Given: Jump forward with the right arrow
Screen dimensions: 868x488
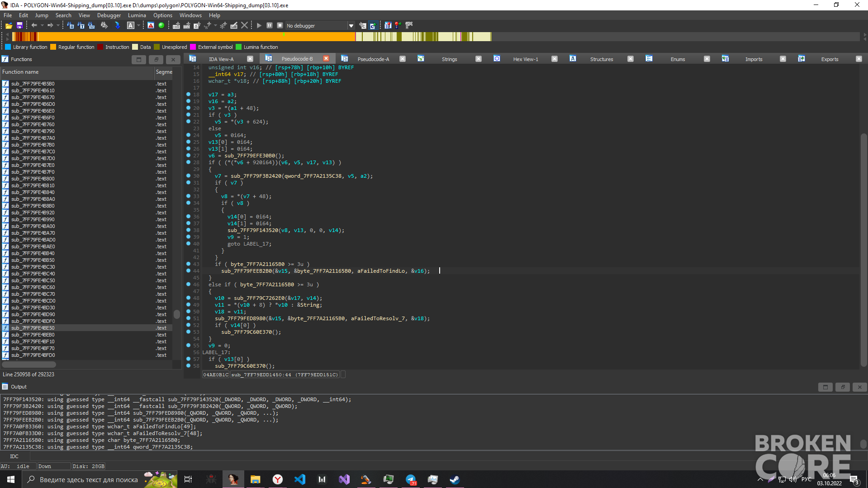Looking at the screenshot, I should click(x=50, y=26).
